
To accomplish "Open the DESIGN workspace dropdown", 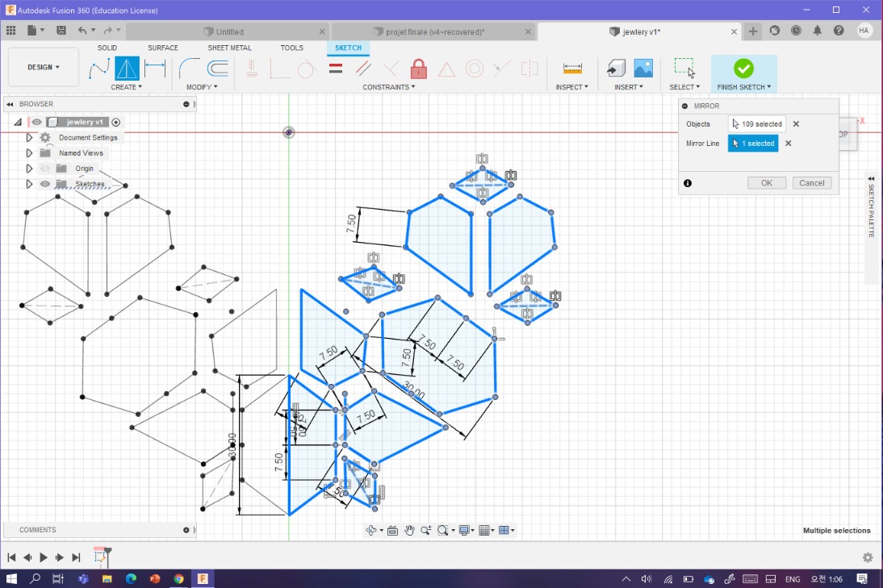I will [x=44, y=68].
